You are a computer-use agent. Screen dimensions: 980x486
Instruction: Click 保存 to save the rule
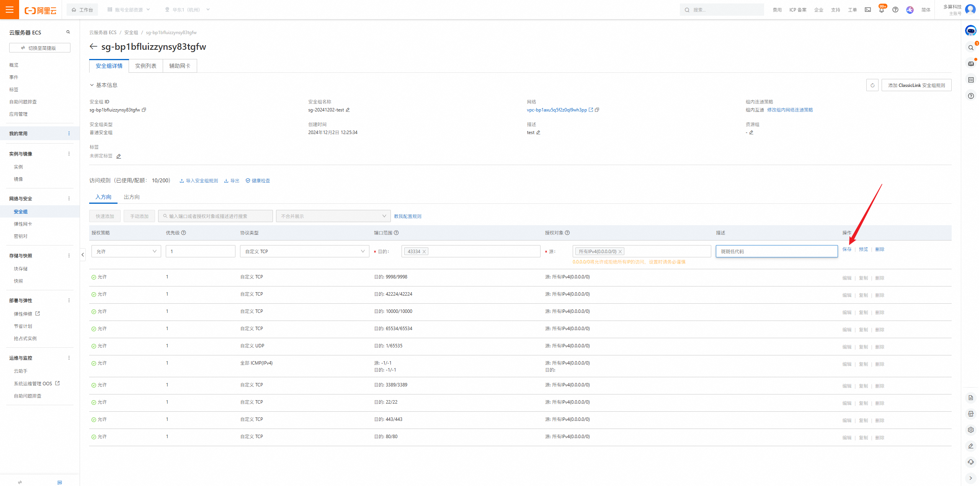point(847,249)
